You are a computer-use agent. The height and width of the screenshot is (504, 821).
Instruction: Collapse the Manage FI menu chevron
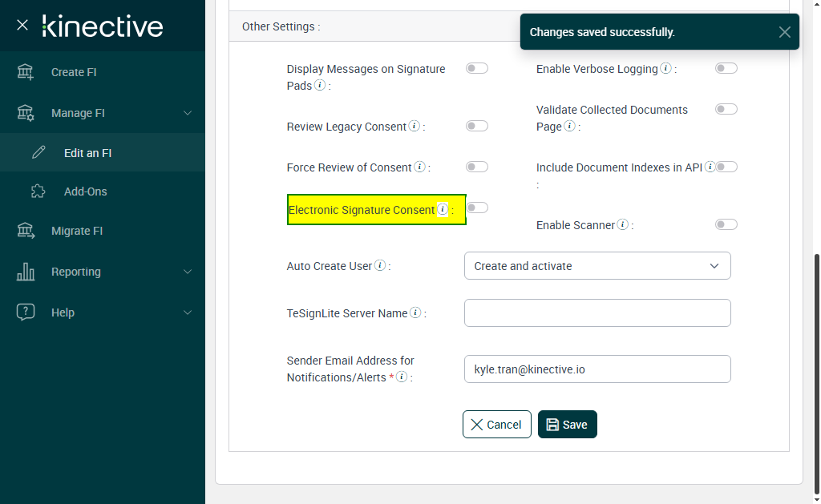pos(188,113)
